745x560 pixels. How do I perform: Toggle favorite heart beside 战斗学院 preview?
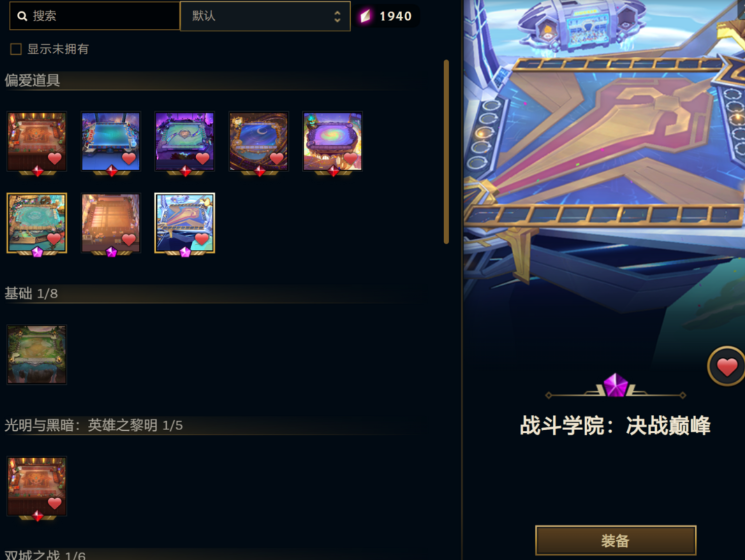click(726, 366)
